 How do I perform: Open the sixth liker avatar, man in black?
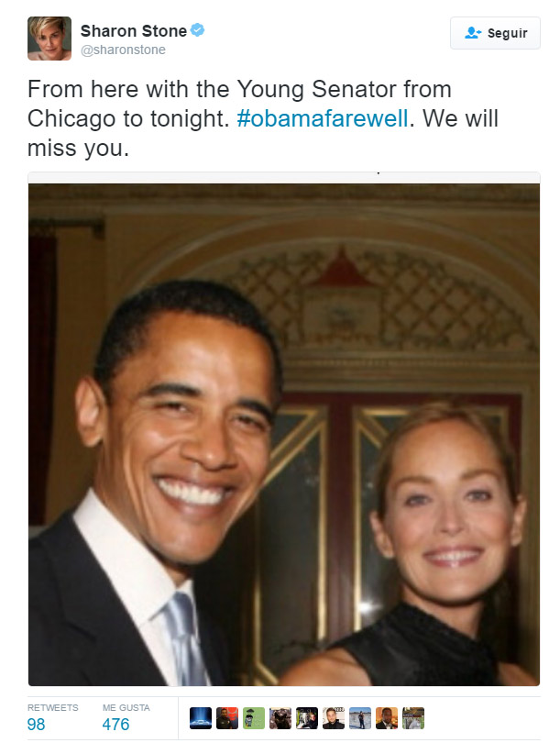point(334,718)
